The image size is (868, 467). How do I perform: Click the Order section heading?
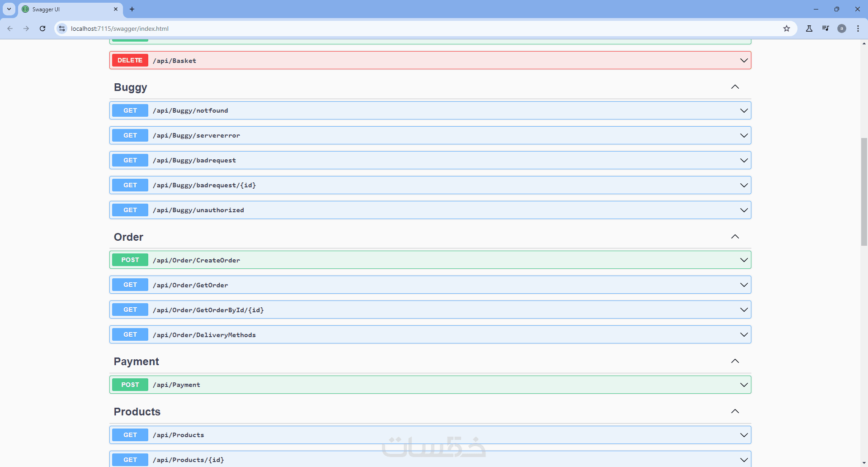[x=128, y=237]
